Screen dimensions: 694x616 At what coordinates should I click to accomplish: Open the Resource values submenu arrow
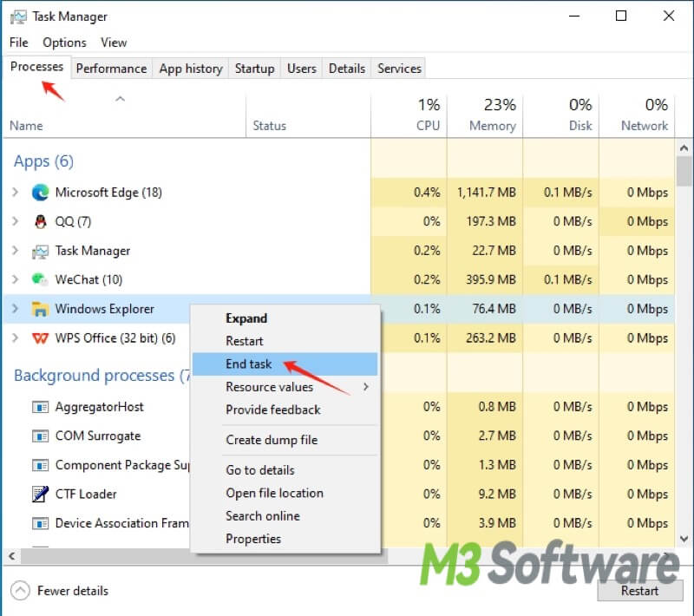click(x=365, y=387)
